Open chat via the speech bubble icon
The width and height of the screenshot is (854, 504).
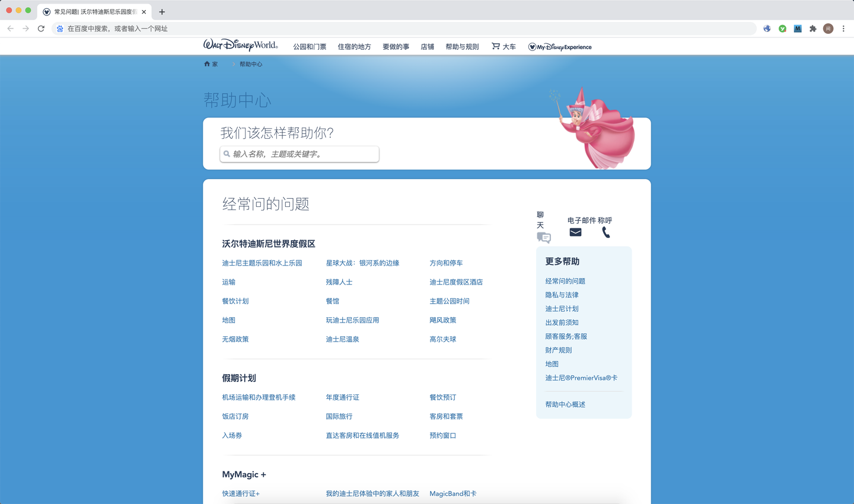tap(544, 238)
